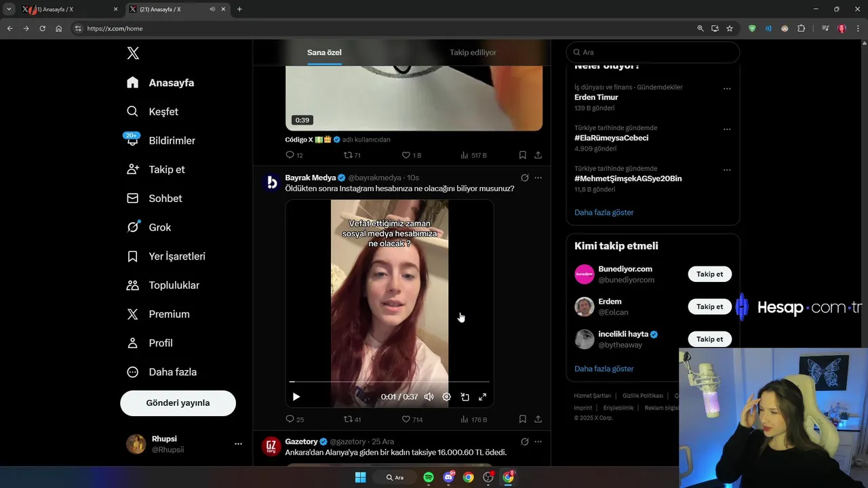Open more options on Bayrak Medya post

pos(538,178)
